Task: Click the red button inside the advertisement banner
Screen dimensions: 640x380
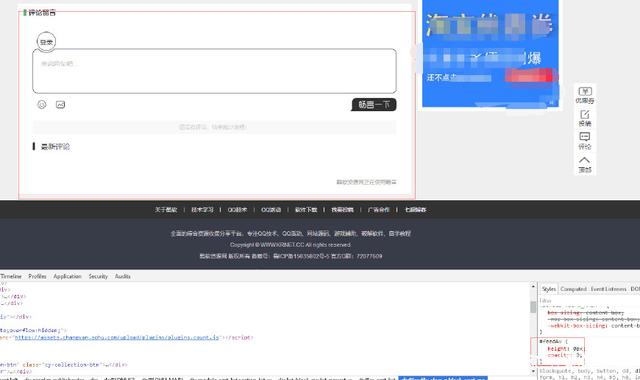Action: coord(529,75)
